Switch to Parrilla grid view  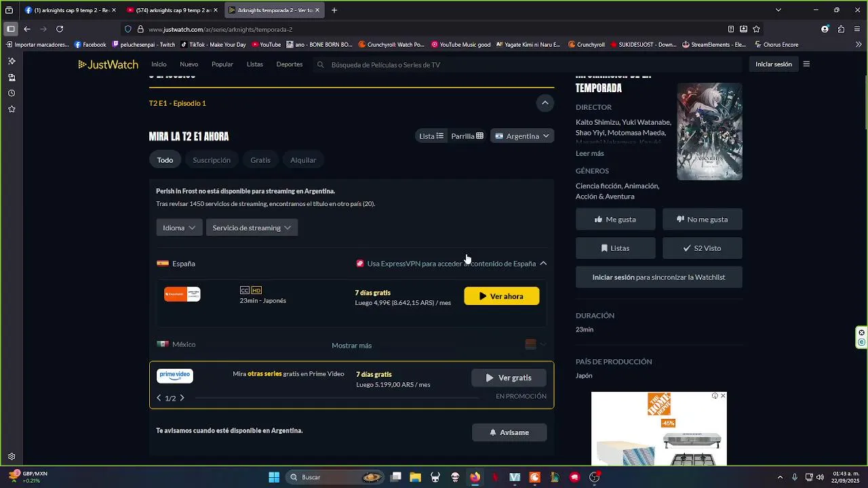(467, 136)
